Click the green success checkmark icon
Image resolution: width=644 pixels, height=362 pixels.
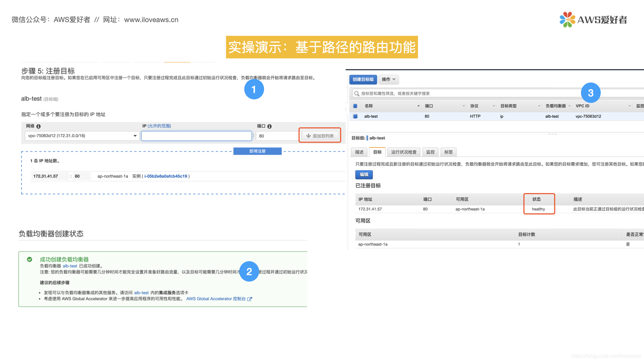30,259
